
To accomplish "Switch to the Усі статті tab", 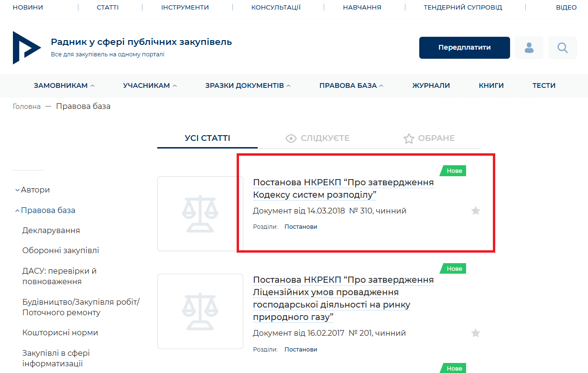I will tap(207, 138).
